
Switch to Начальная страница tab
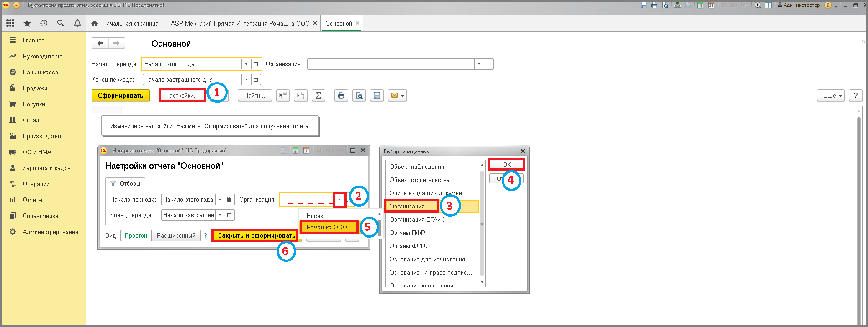pos(125,23)
